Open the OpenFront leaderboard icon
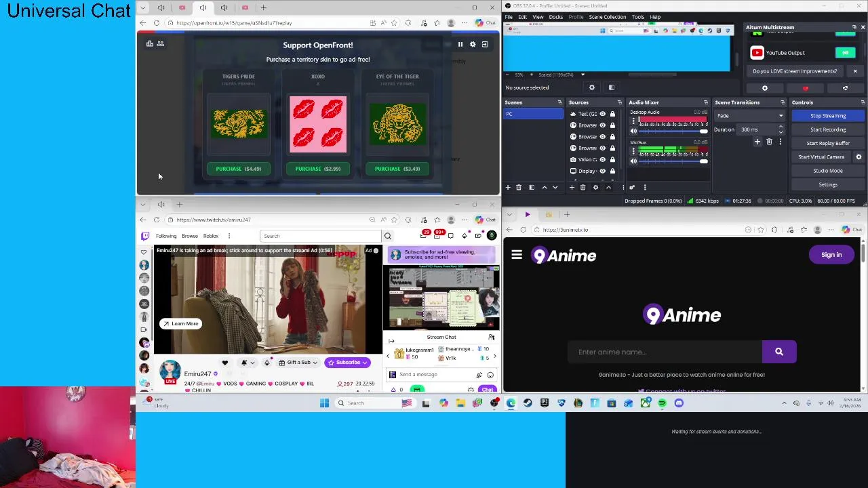 pyautogui.click(x=150, y=43)
